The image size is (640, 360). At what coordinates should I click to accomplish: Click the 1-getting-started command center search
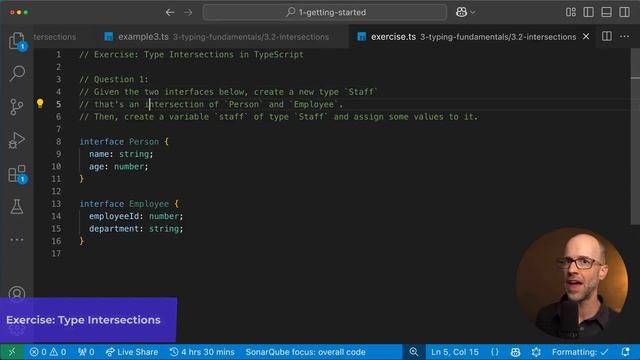[325, 12]
